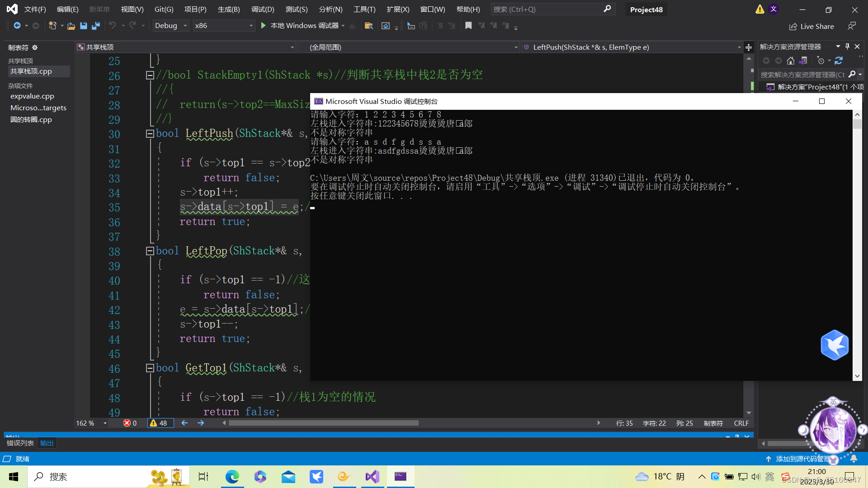Click the Save All toolbar icon
The height and width of the screenshot is (488, 868).
tap(95, 26)
